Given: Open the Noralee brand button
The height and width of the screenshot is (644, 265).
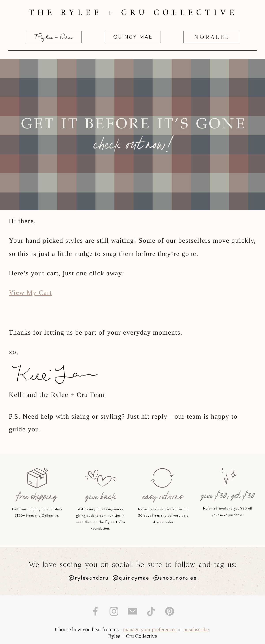Looking at the screenshot, I should coord(211,37).
